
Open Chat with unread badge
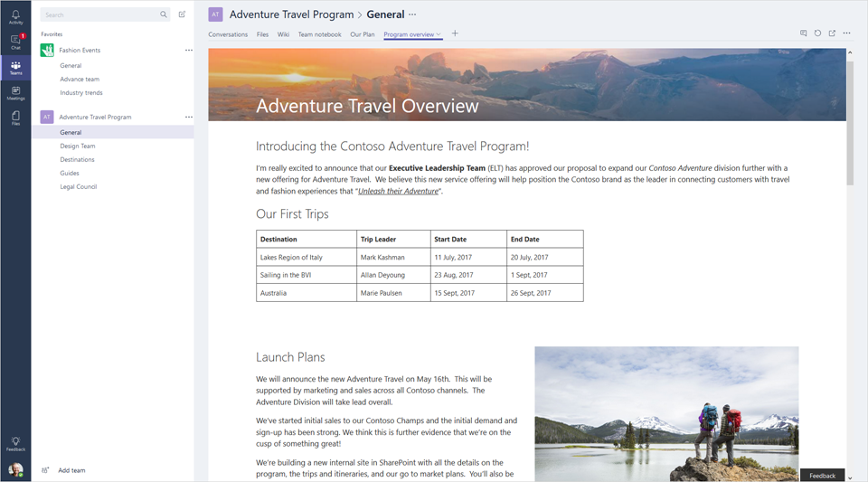coord(15,43)
